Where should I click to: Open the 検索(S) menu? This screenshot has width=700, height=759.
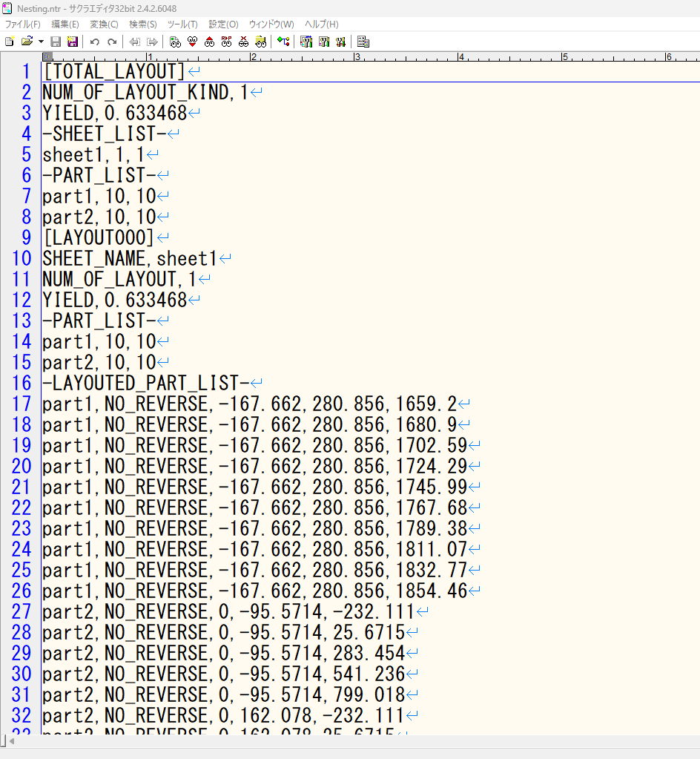(x=142, y=24)
